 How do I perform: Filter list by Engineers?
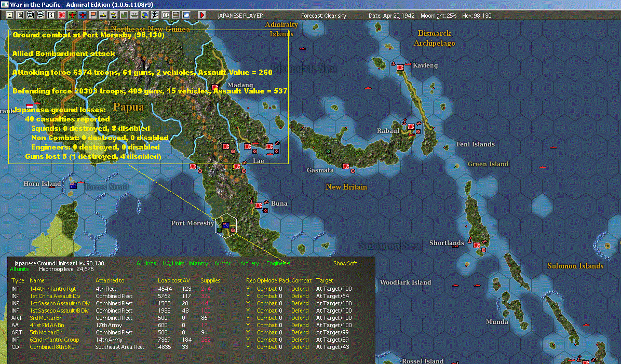click(x=278, y=263)
